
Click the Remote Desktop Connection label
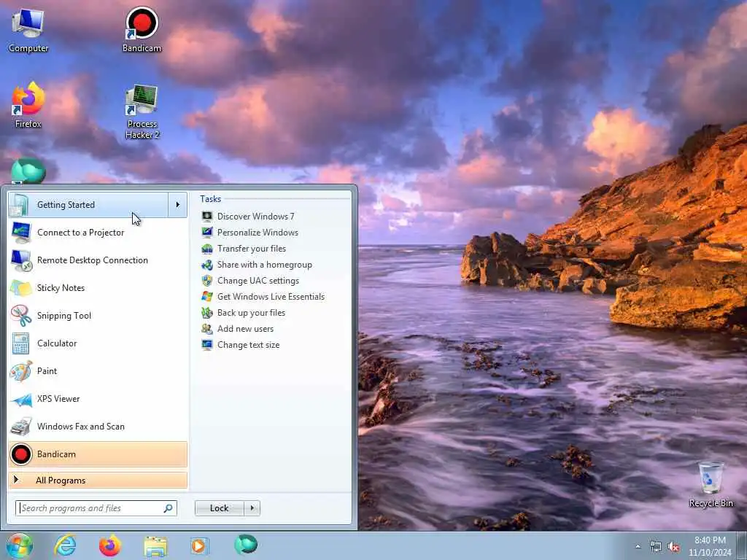tap(93, 260)
